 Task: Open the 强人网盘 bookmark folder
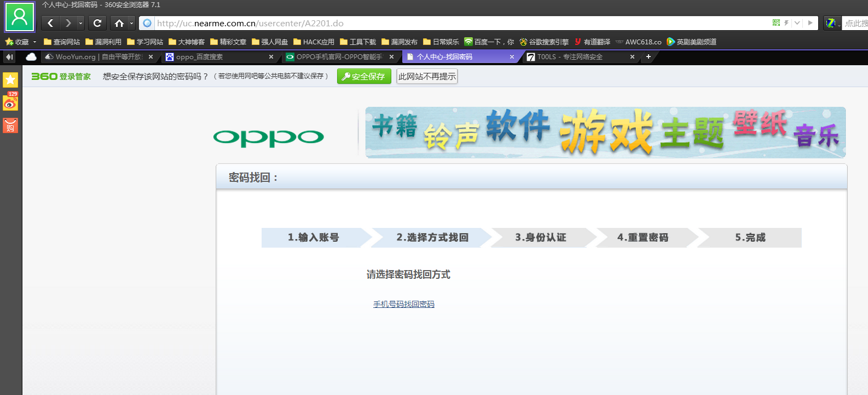(x=270, y=42)
